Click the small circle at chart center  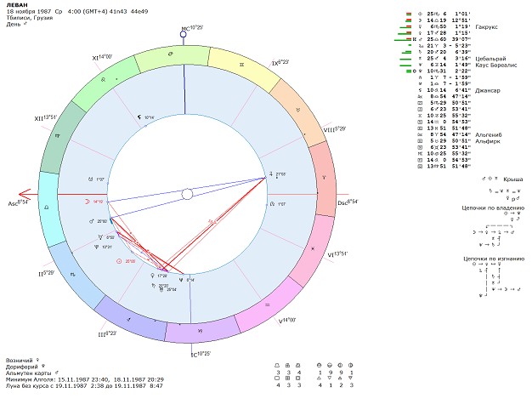pyautogui.click(x=187, y=194)
